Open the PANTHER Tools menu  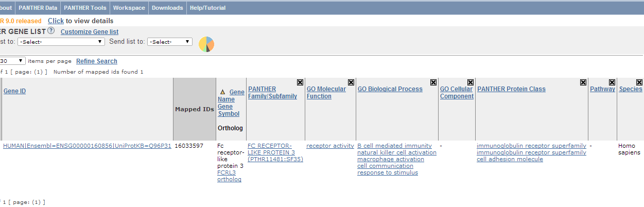tap(85, 8)
